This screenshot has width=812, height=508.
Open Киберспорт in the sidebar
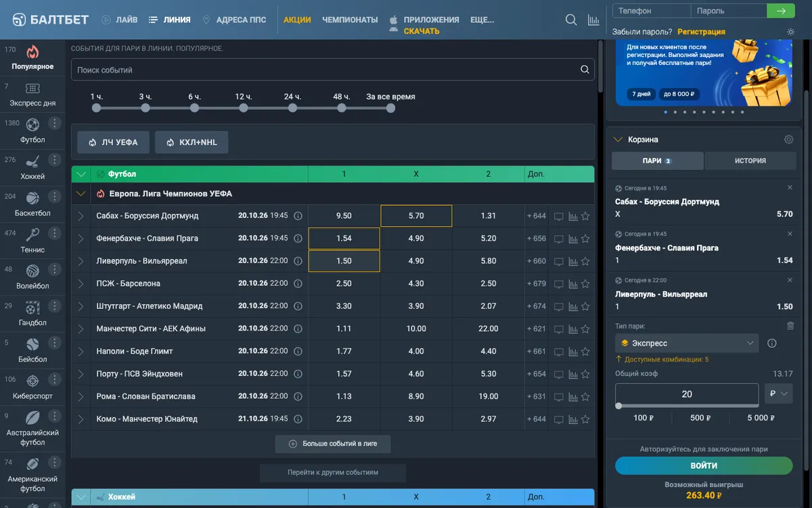[32, 387]
